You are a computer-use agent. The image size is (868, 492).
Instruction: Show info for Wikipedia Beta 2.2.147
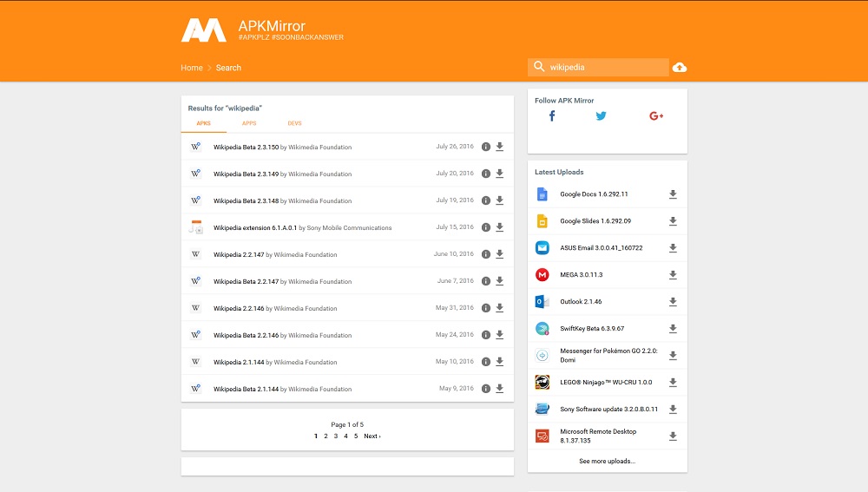point(485,281)
